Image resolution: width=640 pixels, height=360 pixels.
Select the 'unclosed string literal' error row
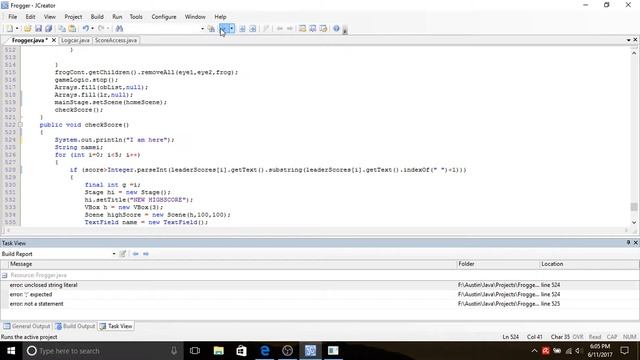point(320,285)
